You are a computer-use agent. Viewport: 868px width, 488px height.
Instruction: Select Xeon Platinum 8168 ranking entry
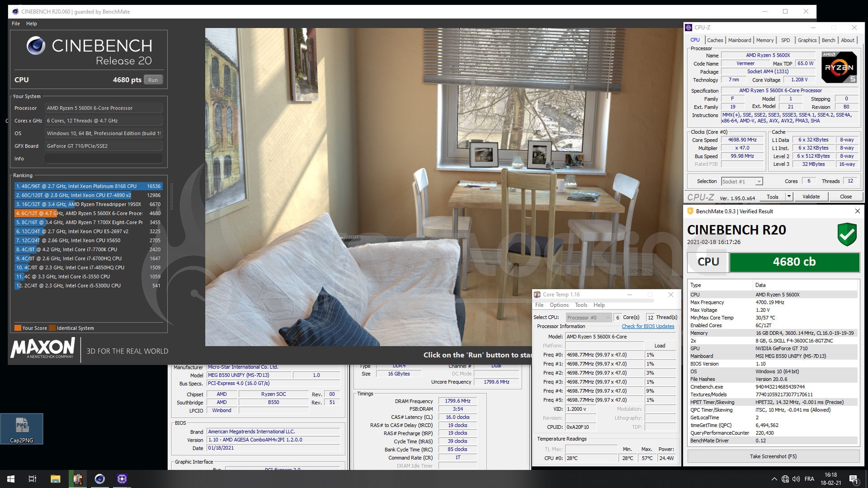point(88,186)
